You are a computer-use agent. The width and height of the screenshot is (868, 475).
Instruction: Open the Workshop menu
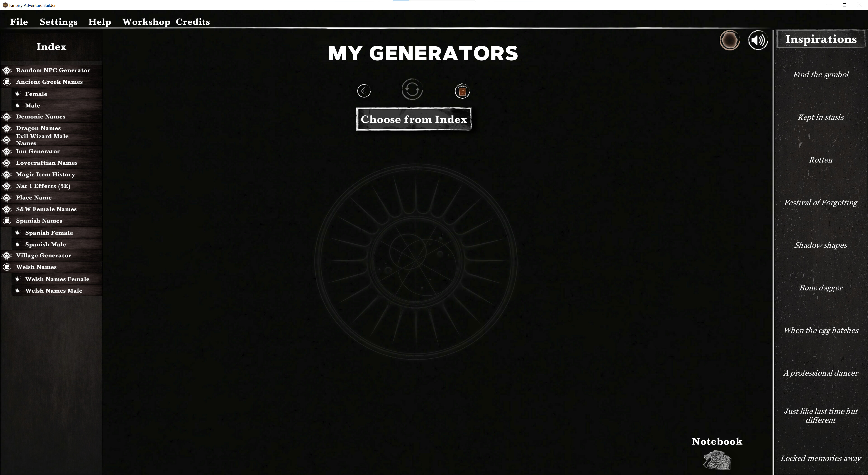pos(146,21)
